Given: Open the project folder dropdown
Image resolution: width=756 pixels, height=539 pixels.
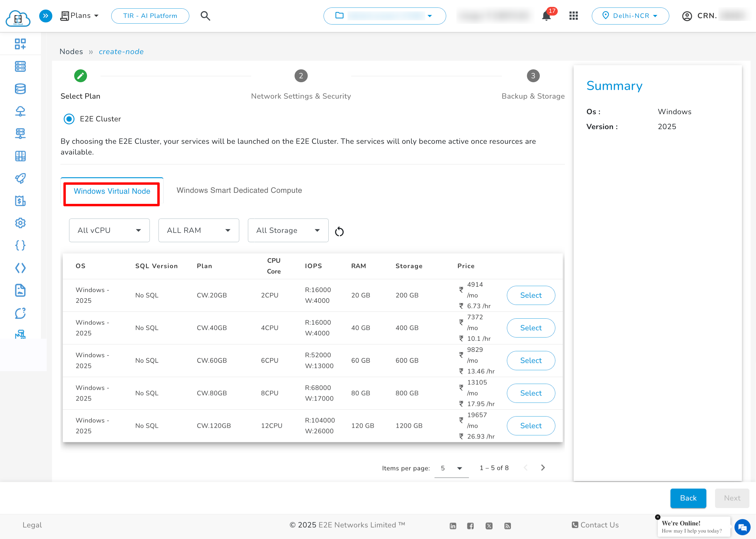Looking at the screenshot, I should pyautogui.click(x=385, y=16).
